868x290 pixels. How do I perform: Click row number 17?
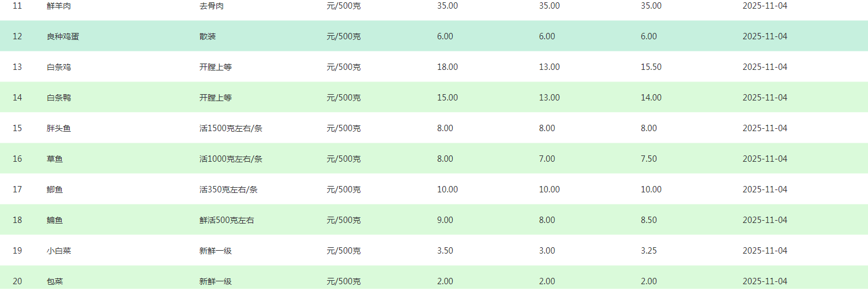[x=17, y=189]
